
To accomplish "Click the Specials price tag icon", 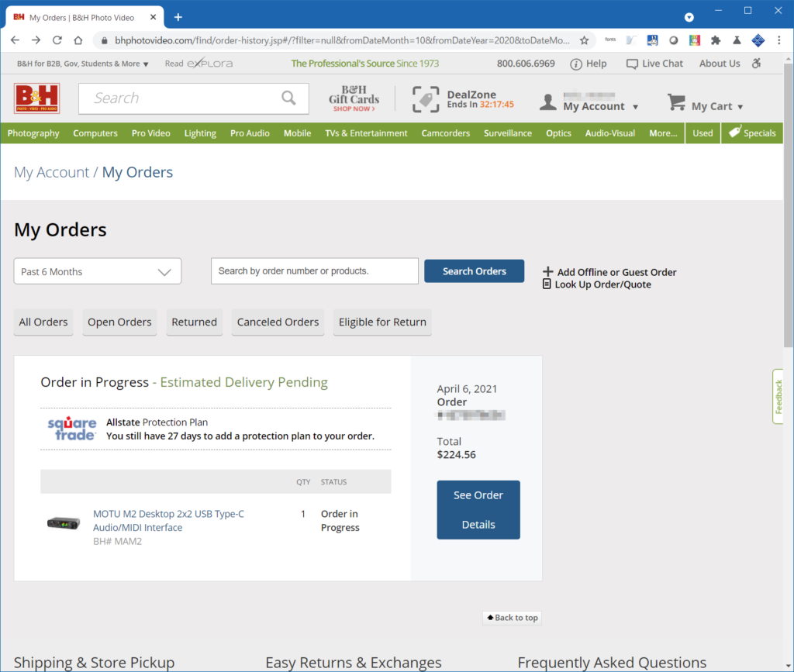I will (x=735, y=132).
